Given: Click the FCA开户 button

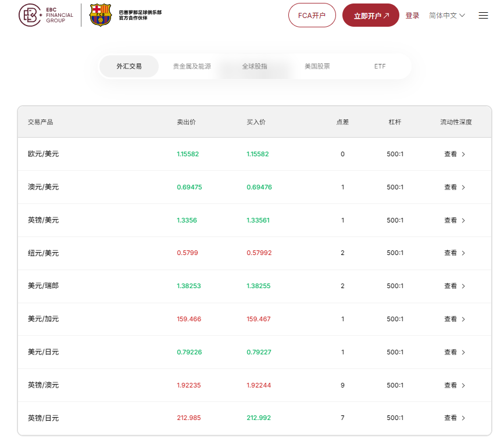Looking at the screenshot, I should point(312,15).
